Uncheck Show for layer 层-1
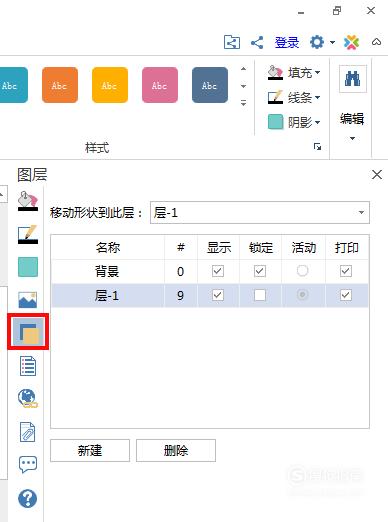Image resolution: width=388 pixels, height=522 pixels. 218,295
